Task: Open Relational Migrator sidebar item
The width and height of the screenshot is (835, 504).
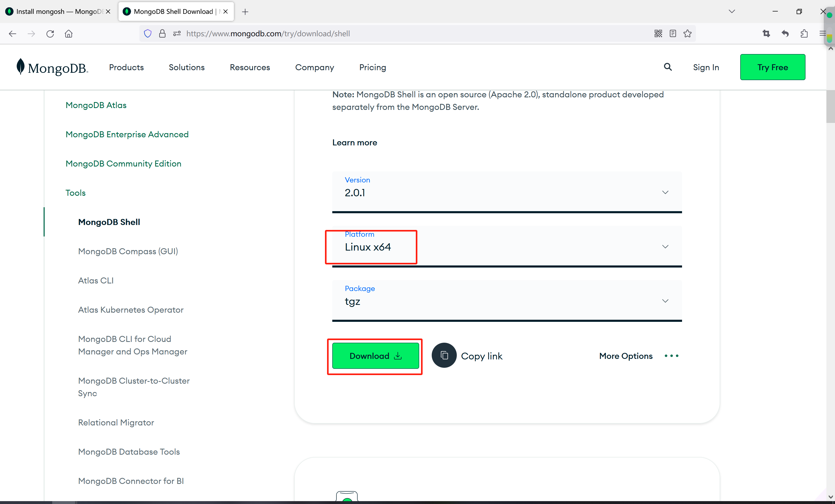Action: (116, 423)
